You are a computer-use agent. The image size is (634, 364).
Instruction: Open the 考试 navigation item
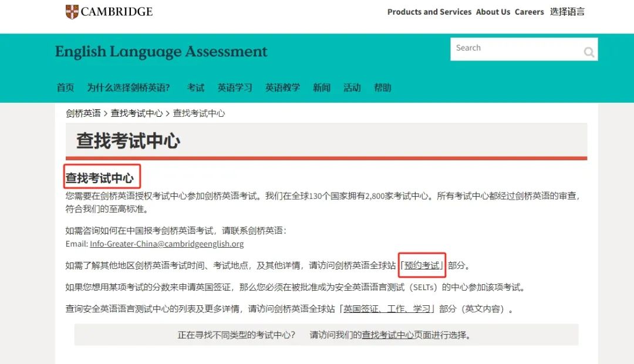pos(195,87)
